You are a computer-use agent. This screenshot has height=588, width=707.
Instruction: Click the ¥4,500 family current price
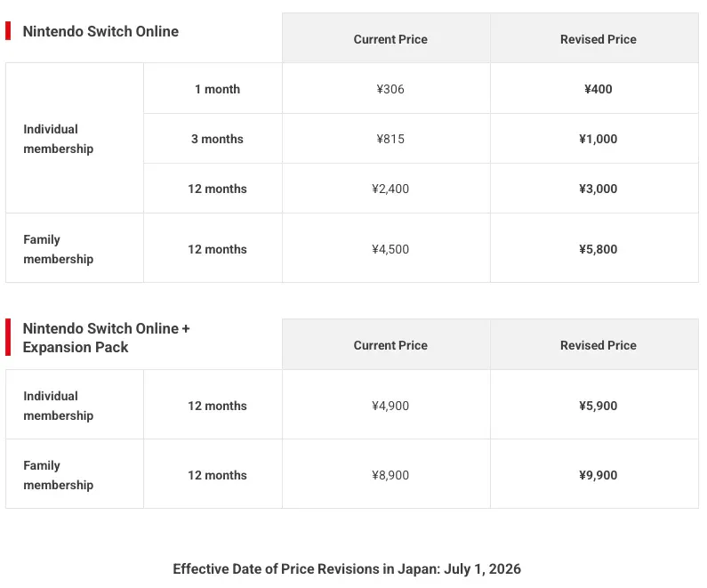[x=390, y=249]
